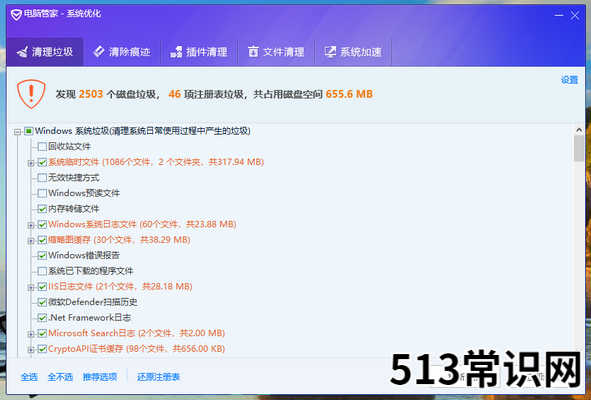This screenshot has width=591, height=400.
Task: Click the vertical scrollbar thumb
Action: 579,149
